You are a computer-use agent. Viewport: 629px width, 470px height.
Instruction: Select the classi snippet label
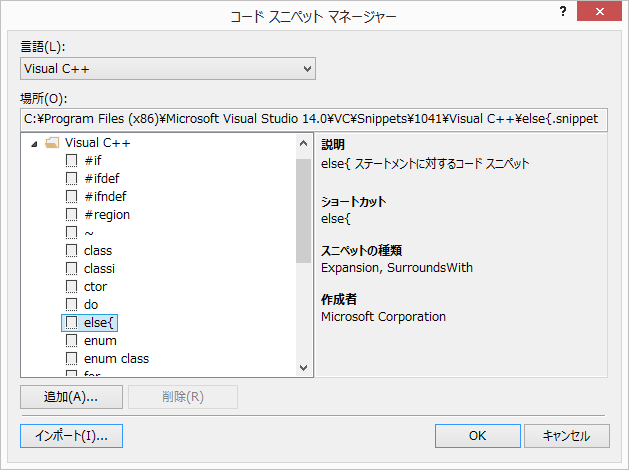pos(99,269)
